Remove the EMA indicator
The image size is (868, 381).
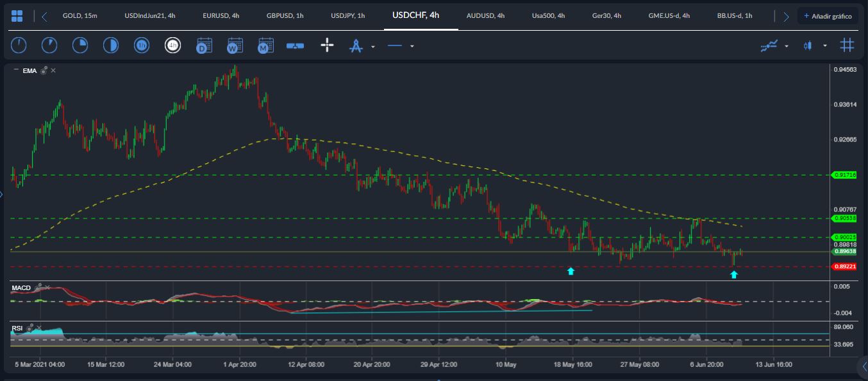click(x=53, y=70)
